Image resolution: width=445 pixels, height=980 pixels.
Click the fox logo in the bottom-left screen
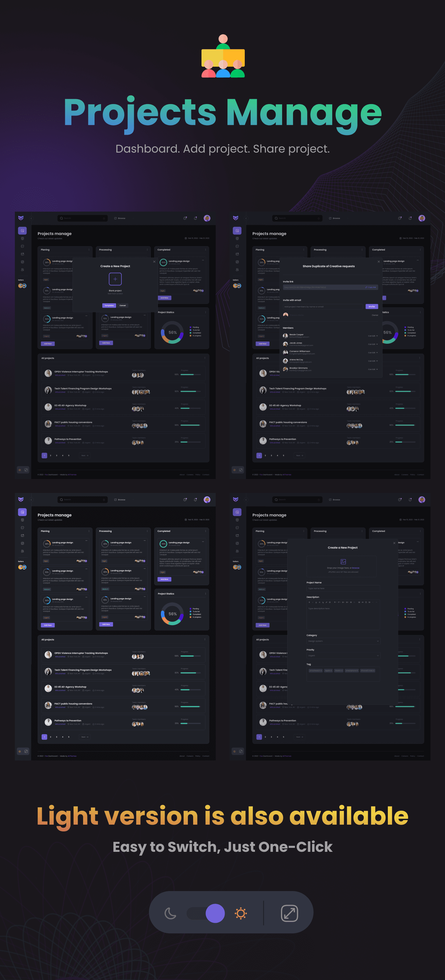click(21, 499)
